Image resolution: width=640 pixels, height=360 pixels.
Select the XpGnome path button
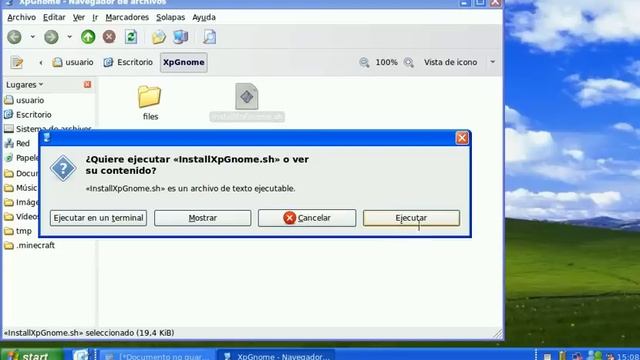point(184,62)
